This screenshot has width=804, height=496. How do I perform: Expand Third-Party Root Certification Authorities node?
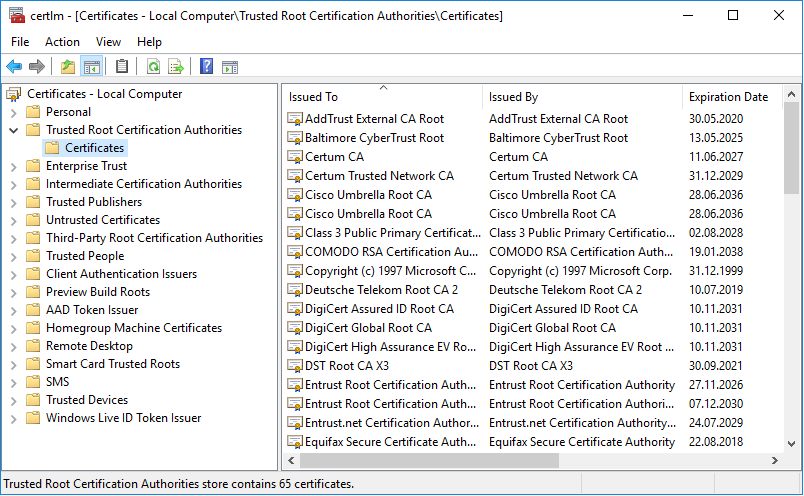coord(13,239)
